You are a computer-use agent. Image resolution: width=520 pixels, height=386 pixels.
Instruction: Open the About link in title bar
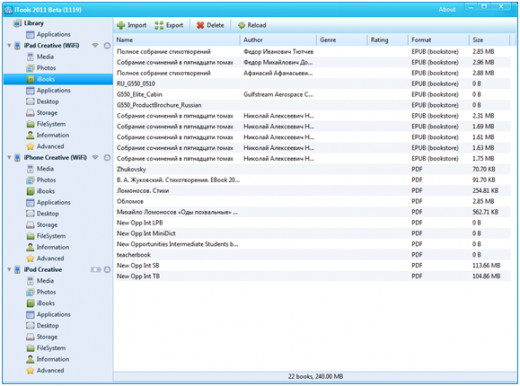click(x=447, y=10)
